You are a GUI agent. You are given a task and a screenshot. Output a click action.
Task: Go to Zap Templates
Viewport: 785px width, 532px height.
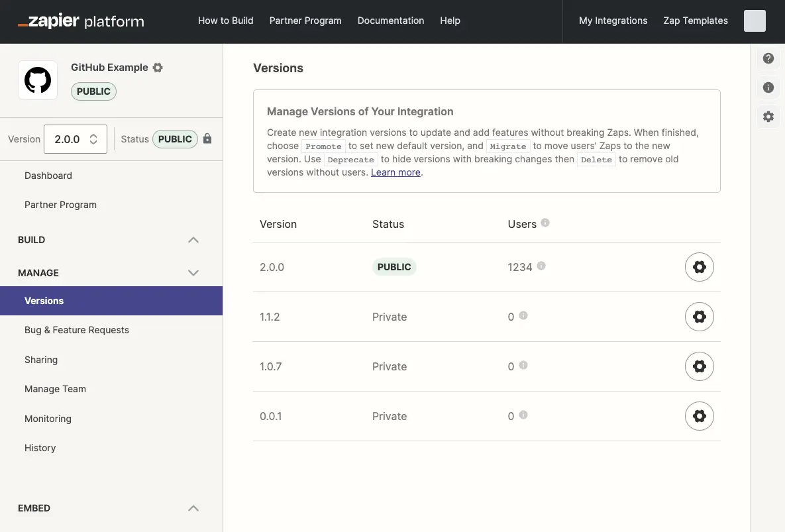coord(696,21)
